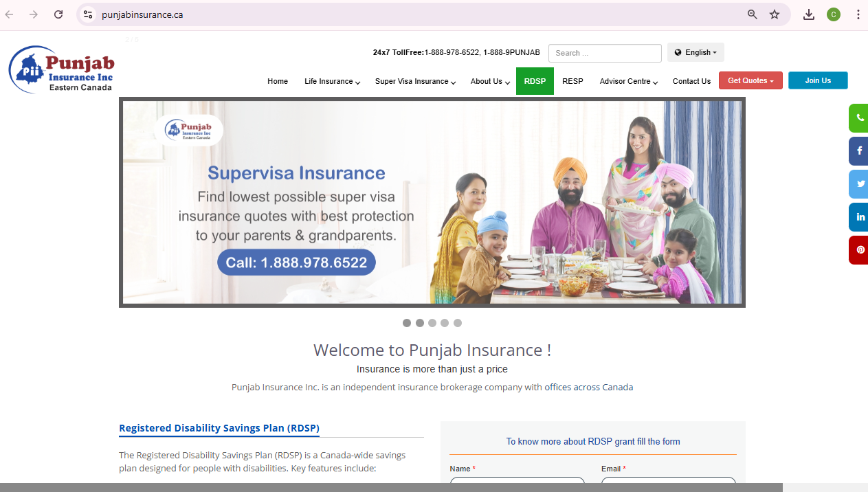Open the browser zoom magnifier icon
868x492 pixels.
tap(753, 14)
